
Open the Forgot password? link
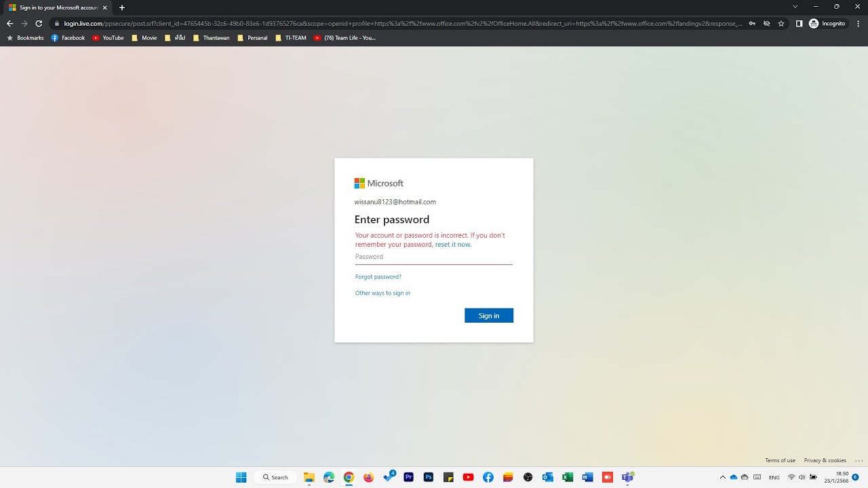click(378, 277)
